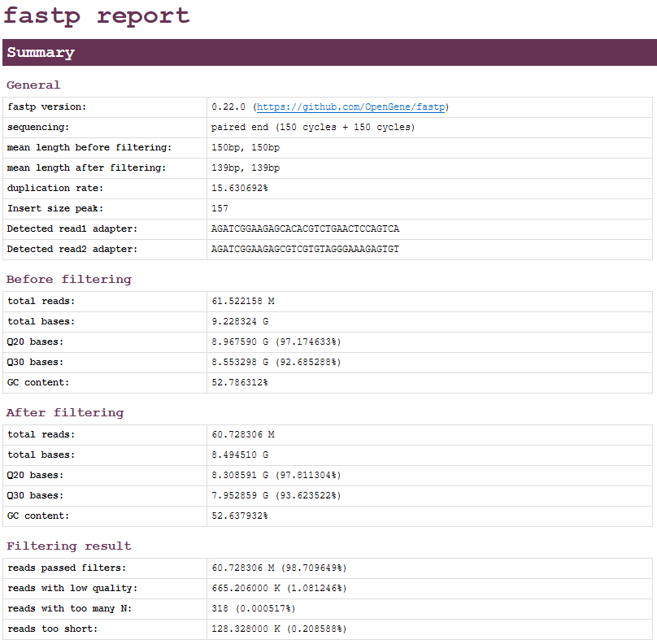Screen dimensions: 657x644
Task: Click the total reads 61.522158 M cell
Action: coord(242,301)
